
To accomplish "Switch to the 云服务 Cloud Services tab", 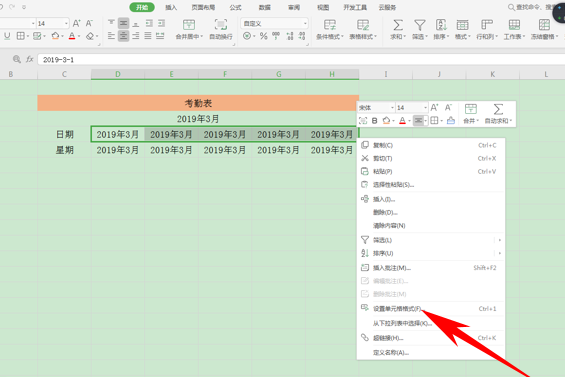I will click(387, 7).
